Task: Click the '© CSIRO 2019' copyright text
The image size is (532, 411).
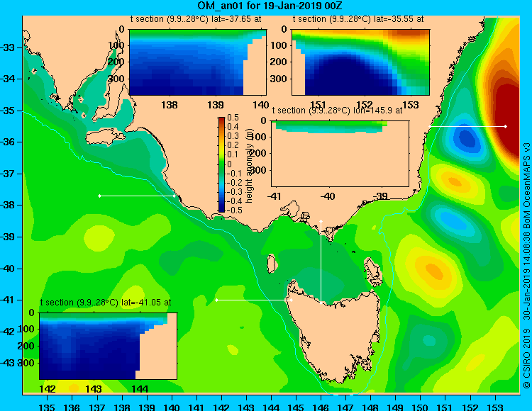Action: click(527, 360)
